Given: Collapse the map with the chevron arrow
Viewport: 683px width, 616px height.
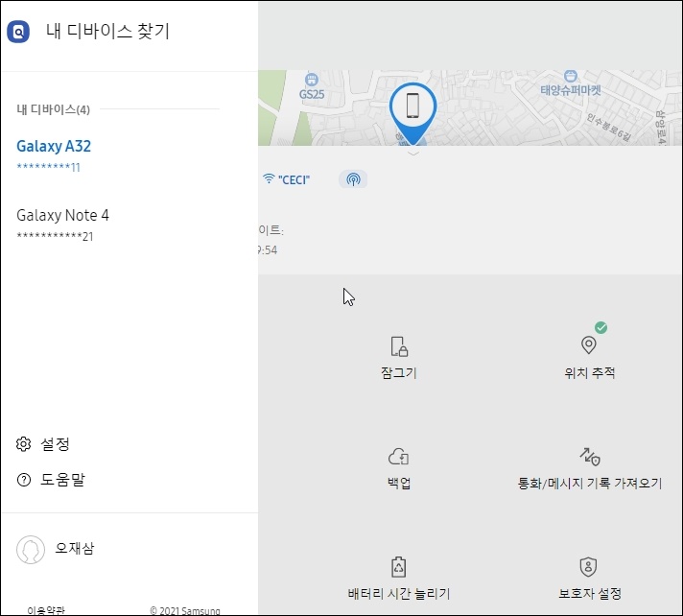Looking at the screenshot, I should coord(412,154).
